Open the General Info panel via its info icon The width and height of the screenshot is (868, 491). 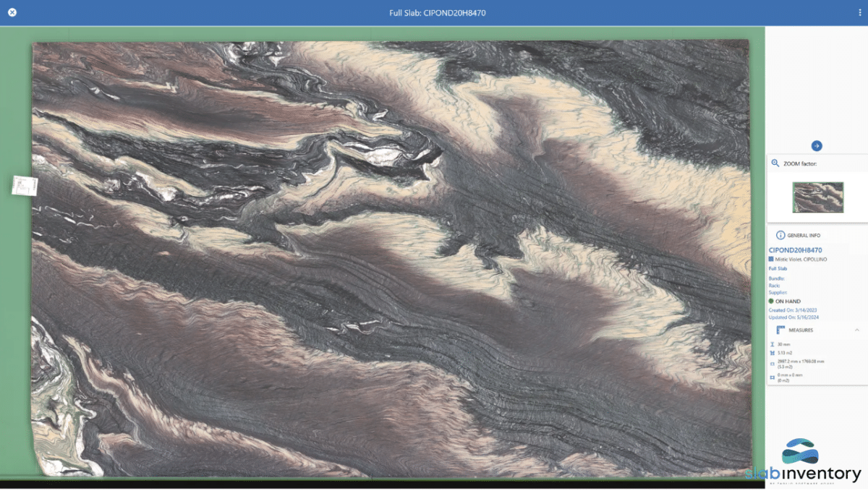pos(781,235)
